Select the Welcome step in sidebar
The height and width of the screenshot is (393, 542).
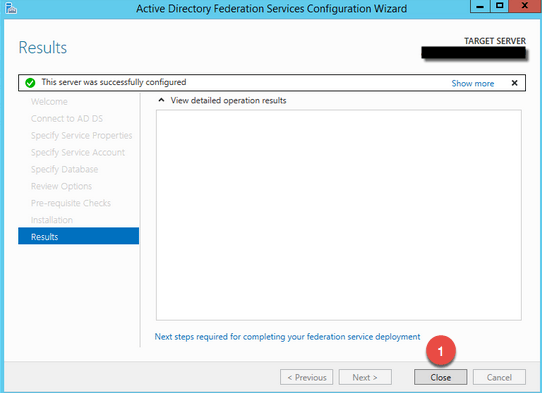click(x=49, y=102)
